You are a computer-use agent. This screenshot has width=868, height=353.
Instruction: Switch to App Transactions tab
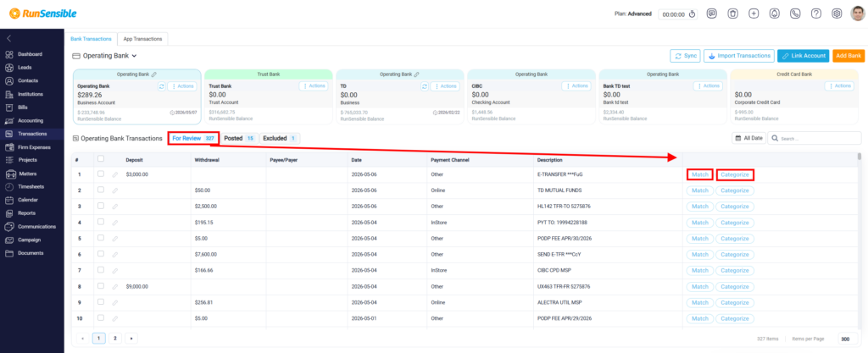coord(142,39)
